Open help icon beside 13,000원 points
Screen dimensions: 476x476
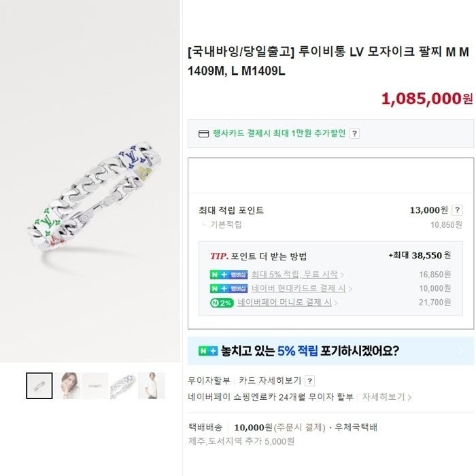(x=457, y=210)
